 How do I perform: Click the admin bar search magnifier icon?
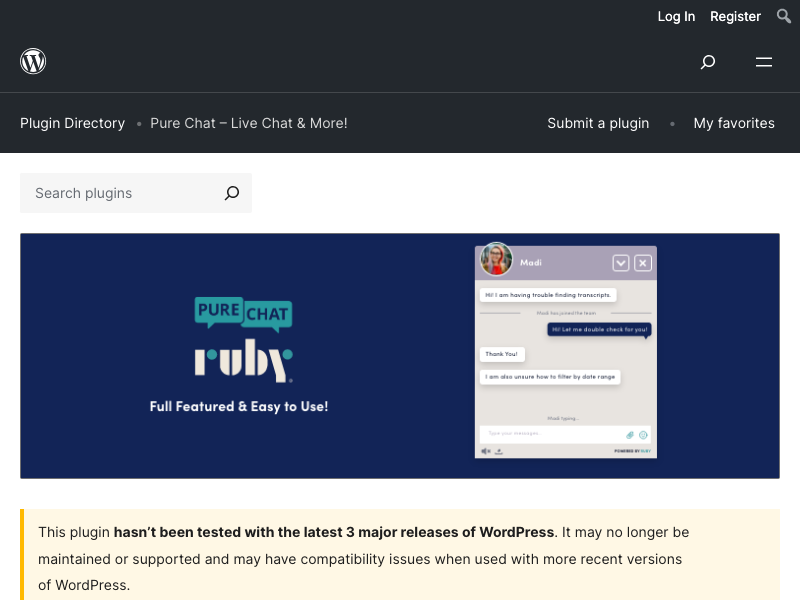pos(784,16)
